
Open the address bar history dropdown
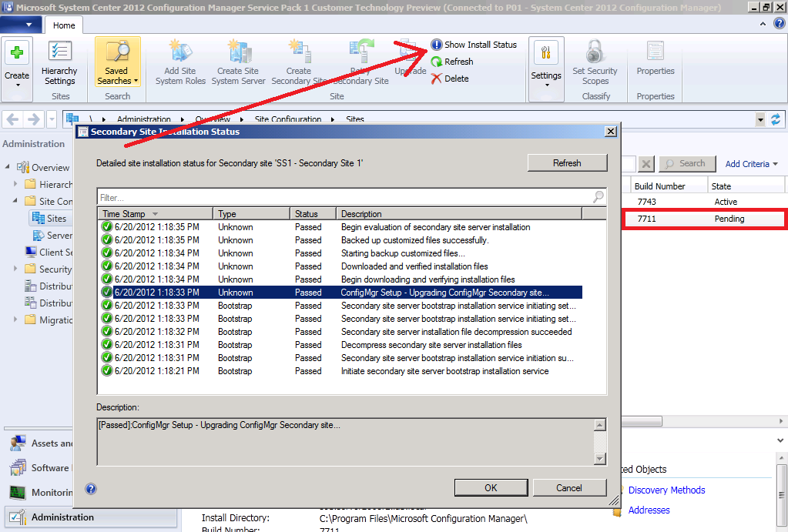point(760,119)
